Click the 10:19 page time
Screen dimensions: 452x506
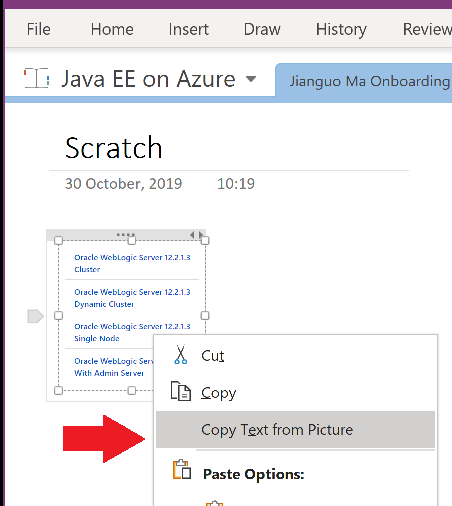236,184
